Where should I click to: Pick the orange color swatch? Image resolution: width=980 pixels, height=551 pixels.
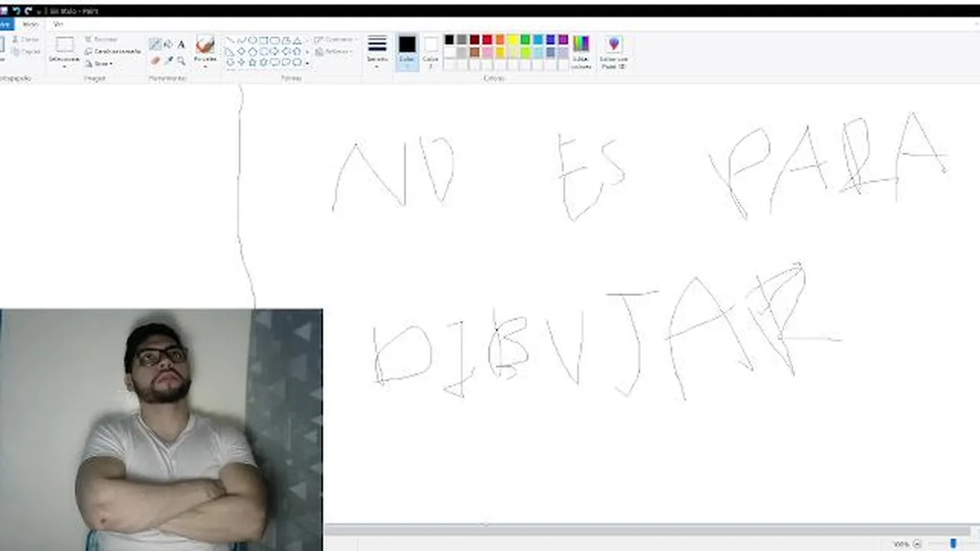[x=500, y=40]
